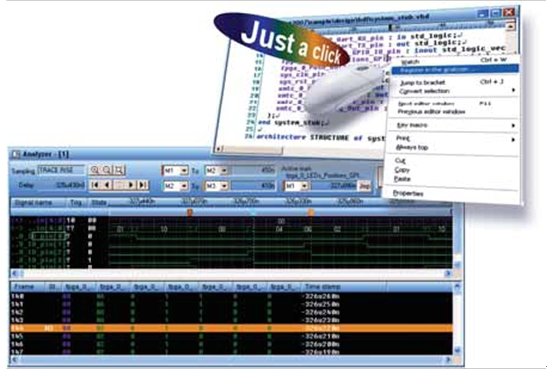Open the first M1 marker dropdown
The width and height of the screenshot is (547, 369).
point(184,171)
